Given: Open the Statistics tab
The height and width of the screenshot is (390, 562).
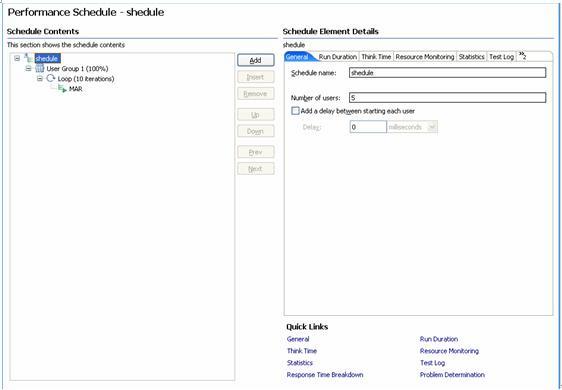Looking at the screenshot, I should 471,57.
